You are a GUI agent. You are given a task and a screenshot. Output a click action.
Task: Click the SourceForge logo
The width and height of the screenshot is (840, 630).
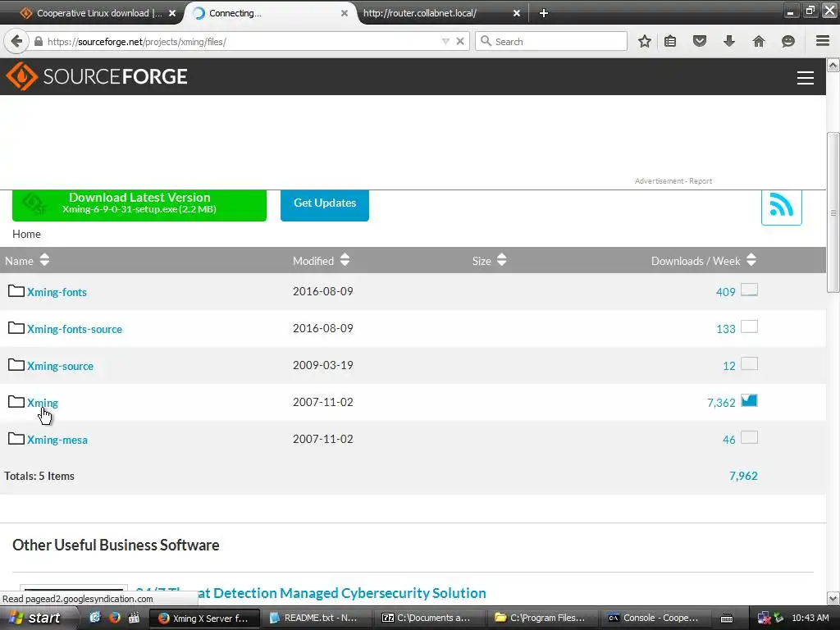tap(97, 76)
